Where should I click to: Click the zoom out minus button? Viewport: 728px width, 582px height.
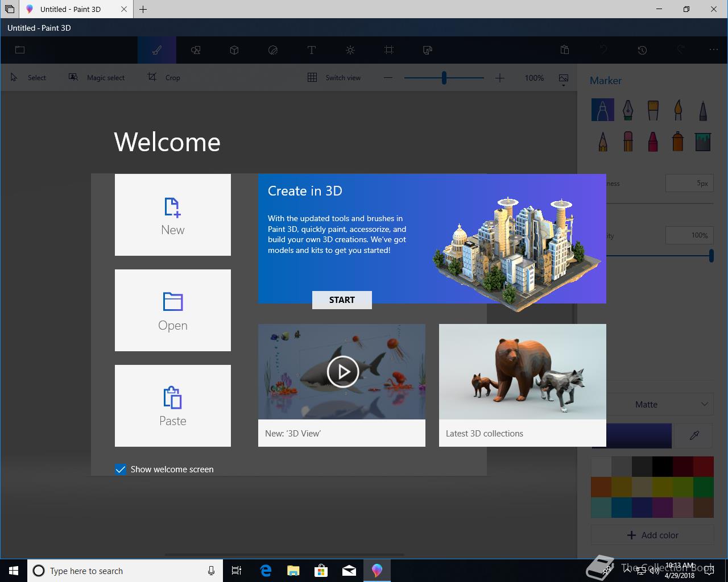pos(388,78)
